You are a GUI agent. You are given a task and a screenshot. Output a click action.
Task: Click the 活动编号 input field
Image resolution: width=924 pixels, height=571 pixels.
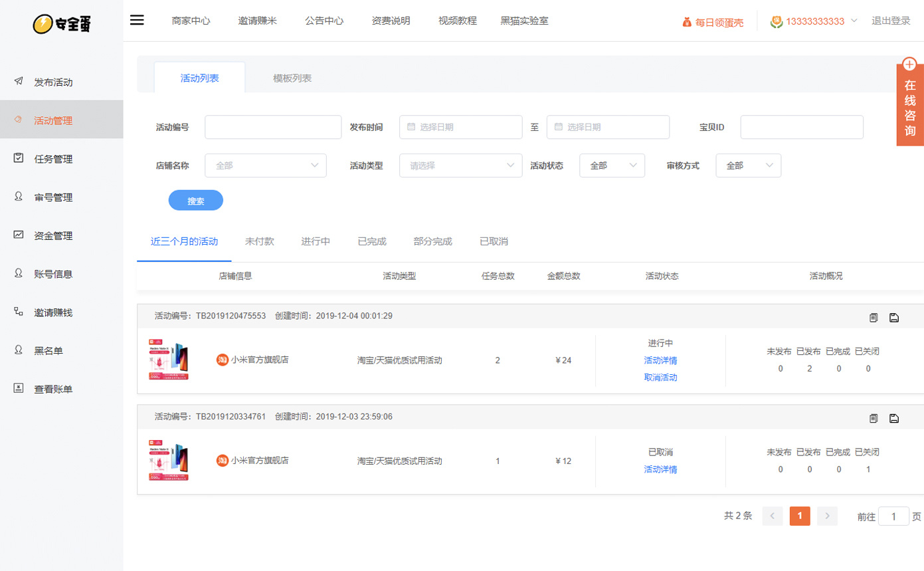coord(273,127)
